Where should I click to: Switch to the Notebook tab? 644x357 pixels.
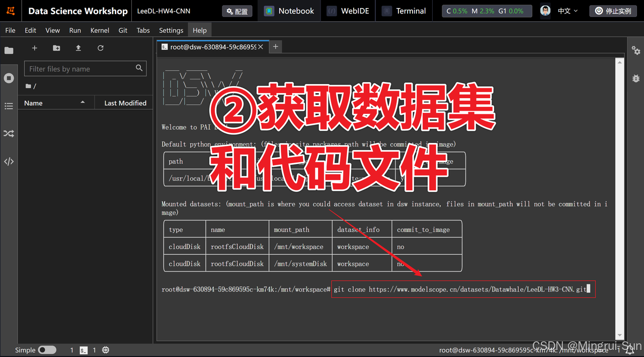[289, 11]
